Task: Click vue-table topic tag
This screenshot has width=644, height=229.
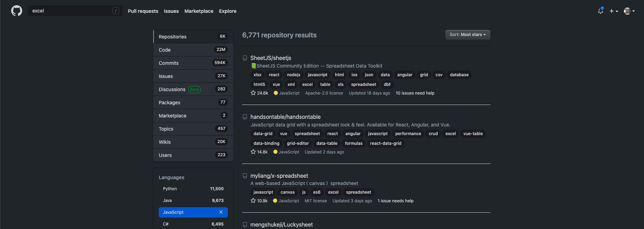Action: click(473, 134)
